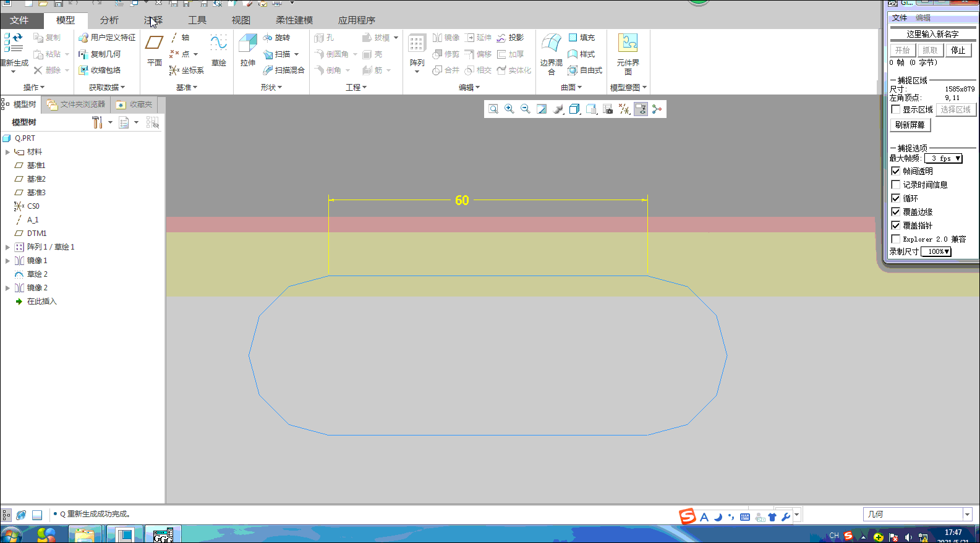This screenshot has height=543, width=980.
Task: Switch to the 柔性建模 ribbon tab
Action: coord(294,20)
